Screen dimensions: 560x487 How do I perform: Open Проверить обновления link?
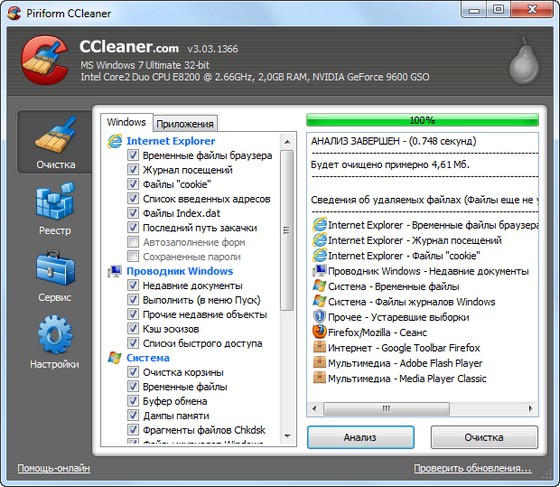click(472, 468)
